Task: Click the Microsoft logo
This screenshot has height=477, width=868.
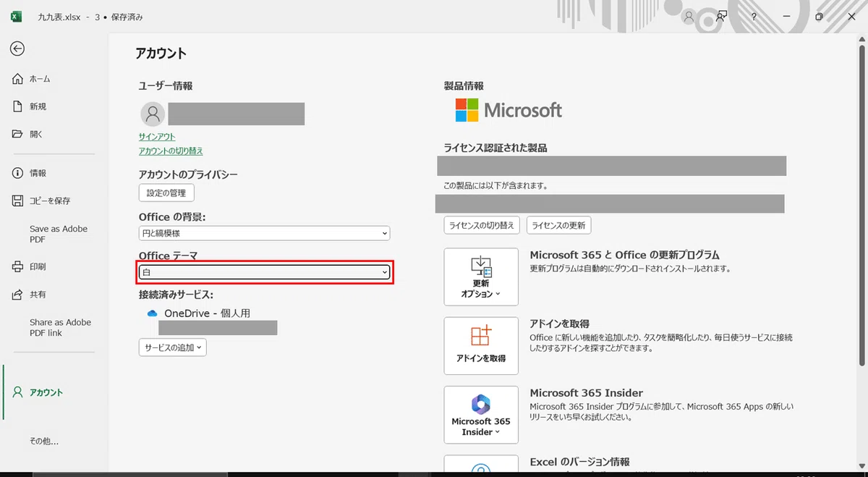Action: pyautogui.click(x=509, y=110)
